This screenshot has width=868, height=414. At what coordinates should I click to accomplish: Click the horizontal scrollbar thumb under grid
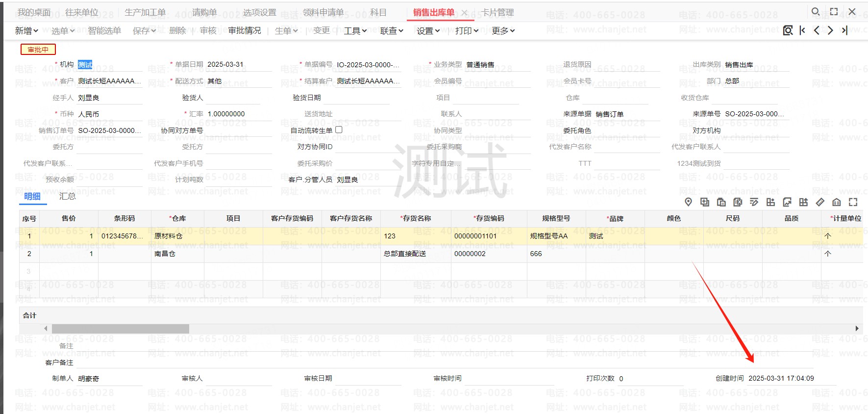120,329
